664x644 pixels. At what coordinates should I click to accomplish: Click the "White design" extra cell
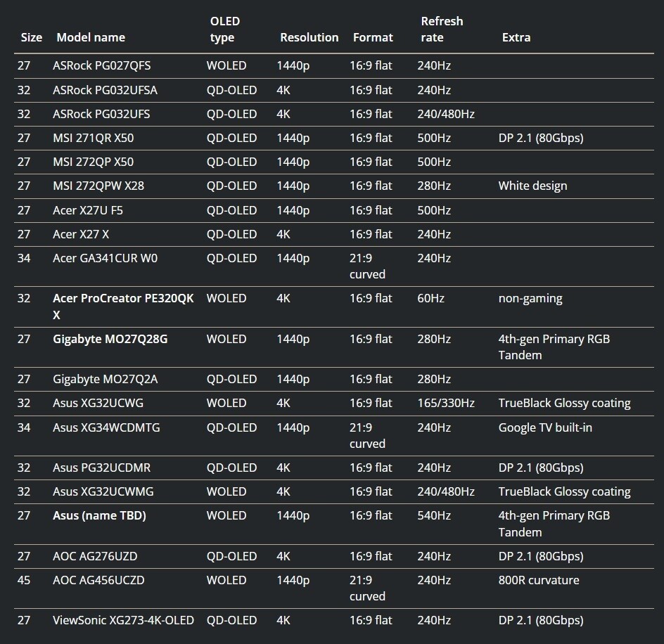(x=532, y=186)
